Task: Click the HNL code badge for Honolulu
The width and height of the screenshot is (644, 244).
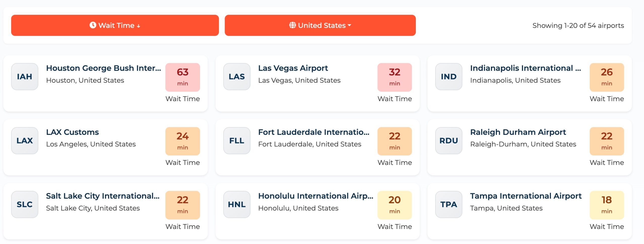Action: click(x=236, y=204)
